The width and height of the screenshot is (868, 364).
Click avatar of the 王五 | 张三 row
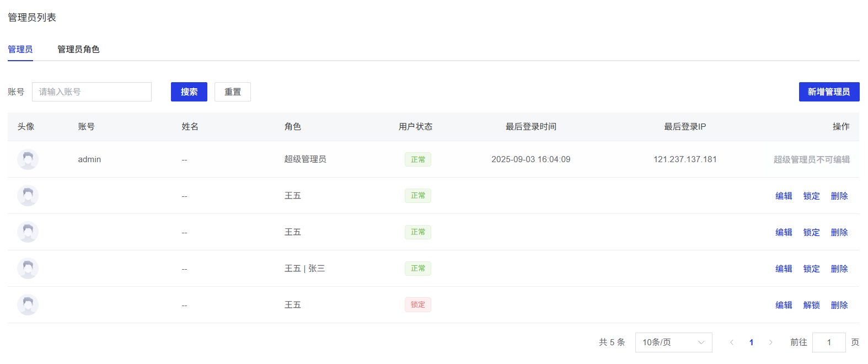click(x=28, y=269)
